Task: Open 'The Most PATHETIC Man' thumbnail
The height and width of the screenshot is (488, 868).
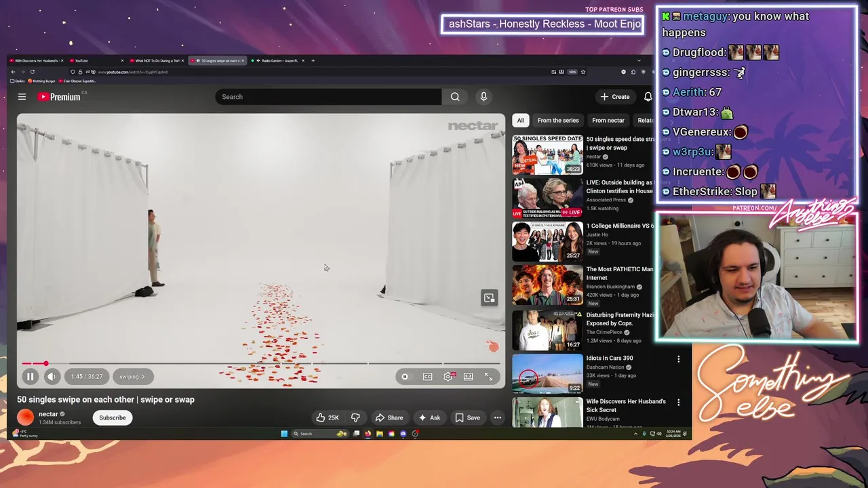Action: pyautogui.click(x=547, y=285)
